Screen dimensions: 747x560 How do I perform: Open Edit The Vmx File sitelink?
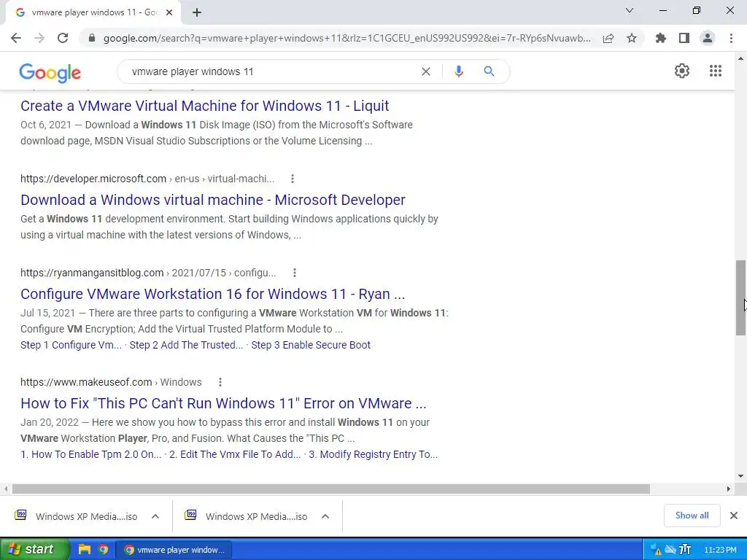[235, 455]
